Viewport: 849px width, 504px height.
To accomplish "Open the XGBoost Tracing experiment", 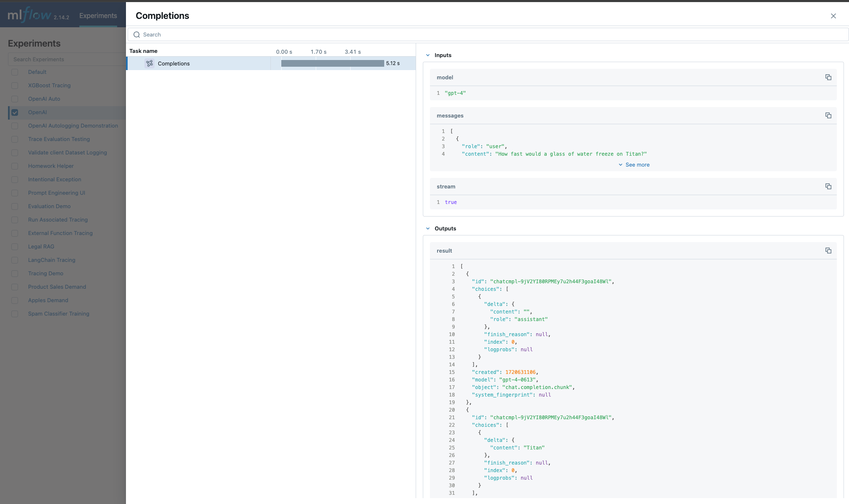I will coord(49,85).
